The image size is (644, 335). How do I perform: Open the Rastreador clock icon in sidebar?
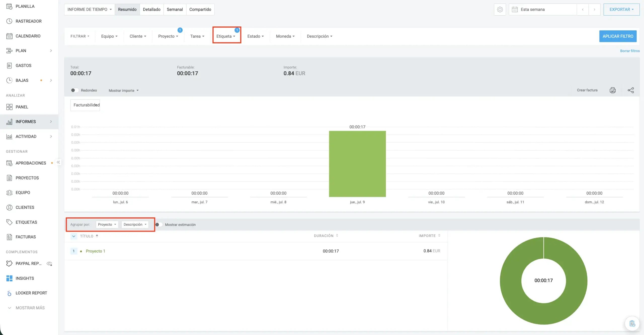[x=9, y=21]
